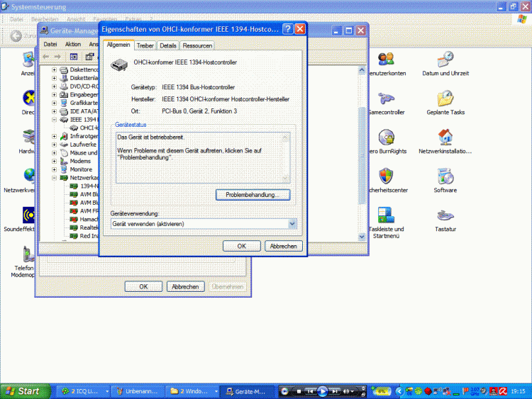Open Aktion menu in Geräte-Manager

73,45
